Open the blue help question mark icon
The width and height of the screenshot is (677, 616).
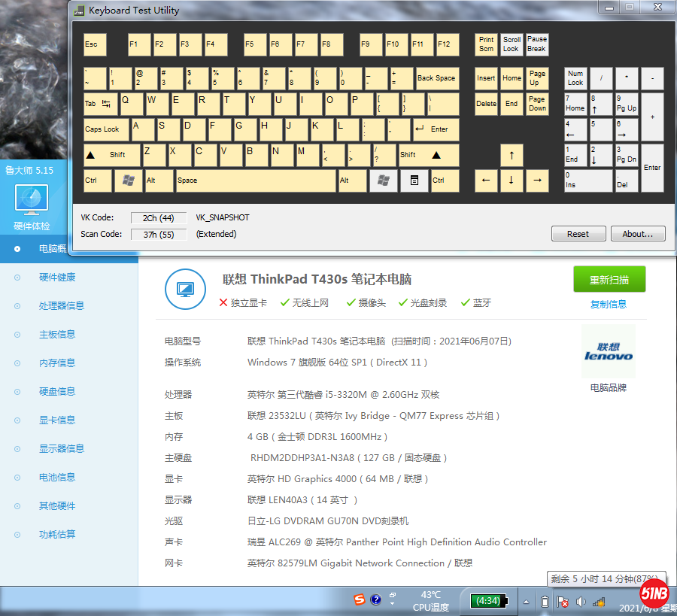pyautogui.click(x=376, y=599)
